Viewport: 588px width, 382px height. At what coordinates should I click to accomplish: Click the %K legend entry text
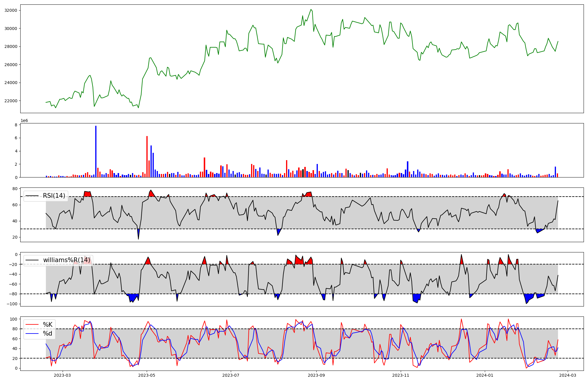48,325
